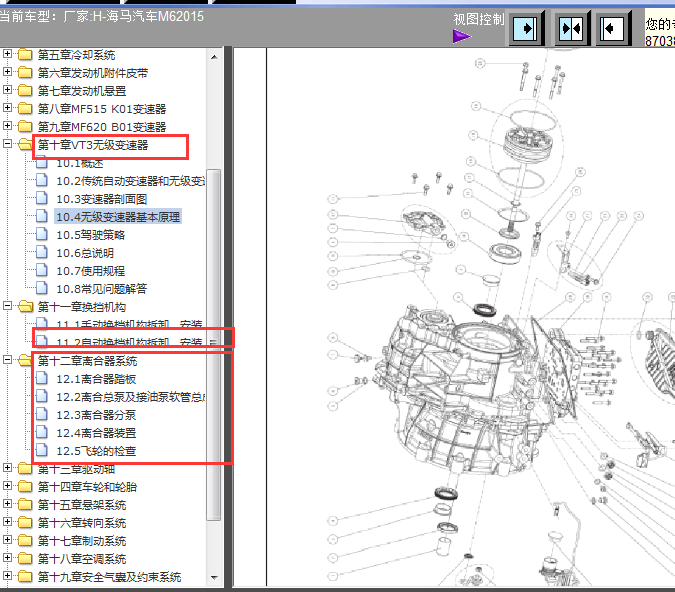
Task: Expand the 第十七章制动系统 node
Action: (7, 540)
